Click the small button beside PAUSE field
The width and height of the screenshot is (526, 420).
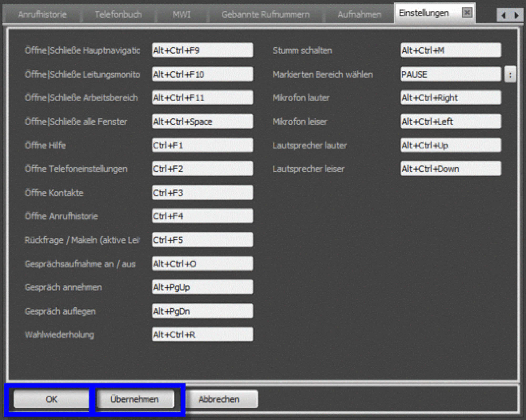point(510,74)
